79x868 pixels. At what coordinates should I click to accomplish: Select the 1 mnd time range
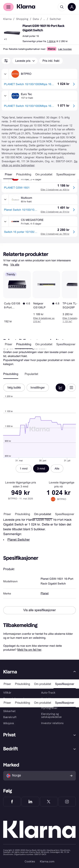(23, 468)
